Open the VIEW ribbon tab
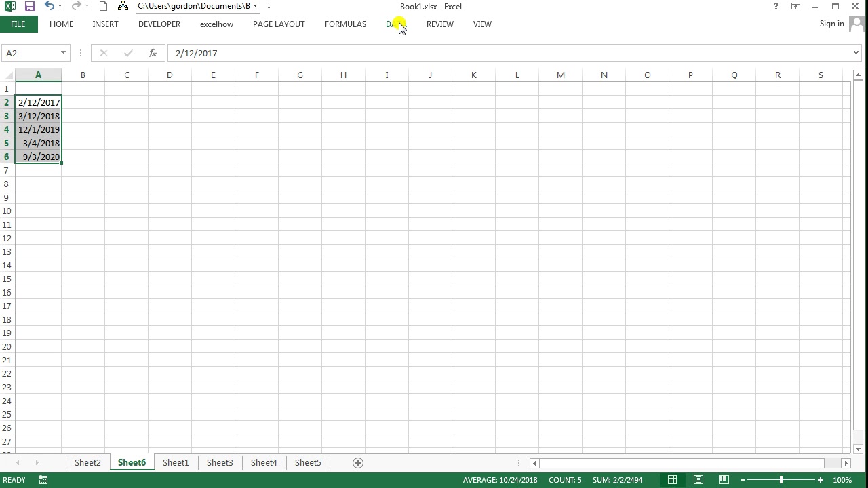 (482, 24)
